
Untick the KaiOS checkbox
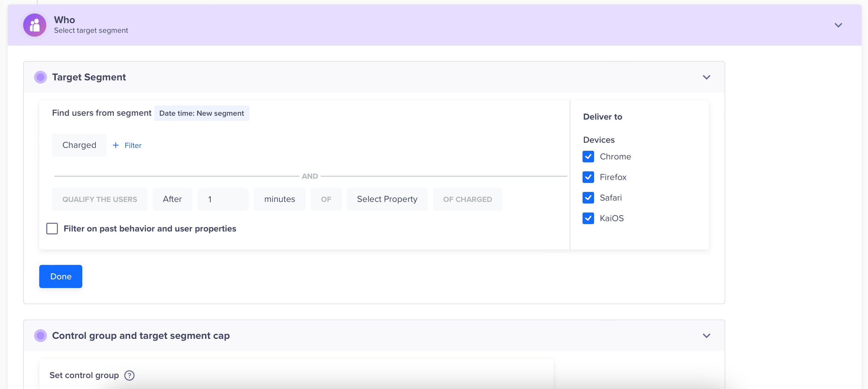point(588,218)
